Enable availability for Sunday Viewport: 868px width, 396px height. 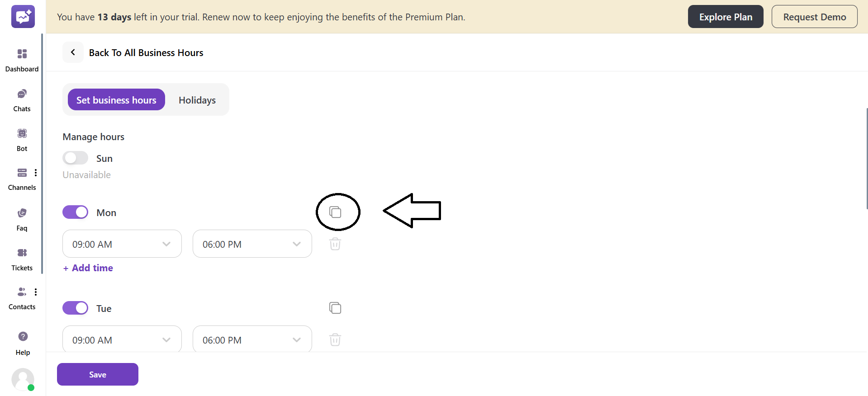[x=75, y=157]
